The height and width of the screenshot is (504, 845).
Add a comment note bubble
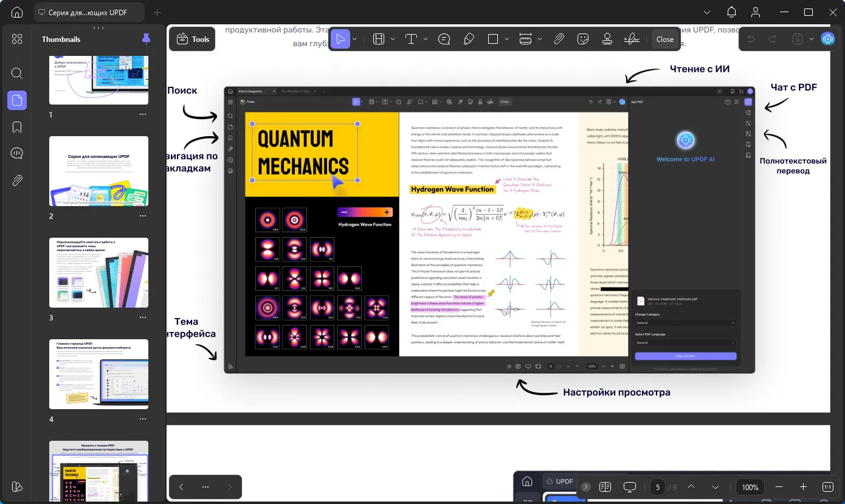[444, 39]
